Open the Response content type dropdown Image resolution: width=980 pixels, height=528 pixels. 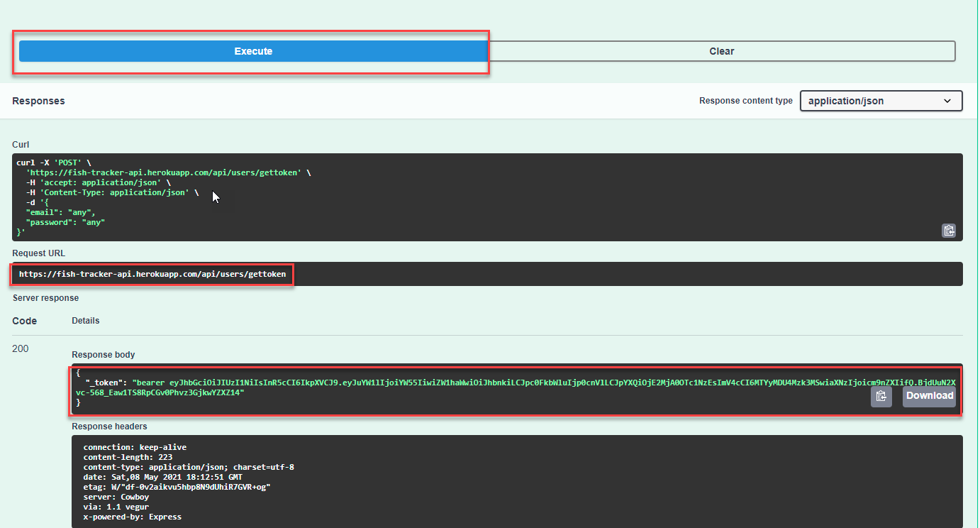[881, 101]
